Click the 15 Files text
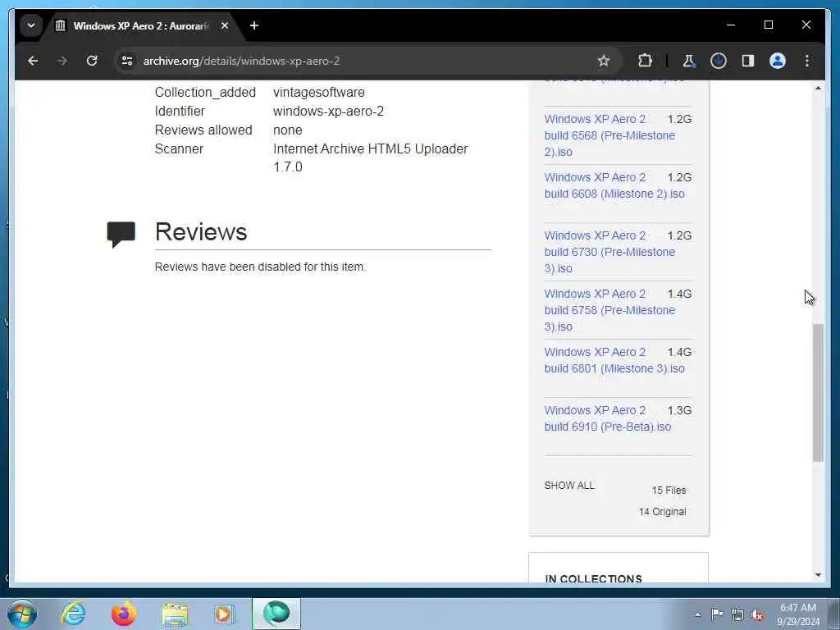Image resolution: width=840 pixels, height=630 pixels. coord(669,491)
